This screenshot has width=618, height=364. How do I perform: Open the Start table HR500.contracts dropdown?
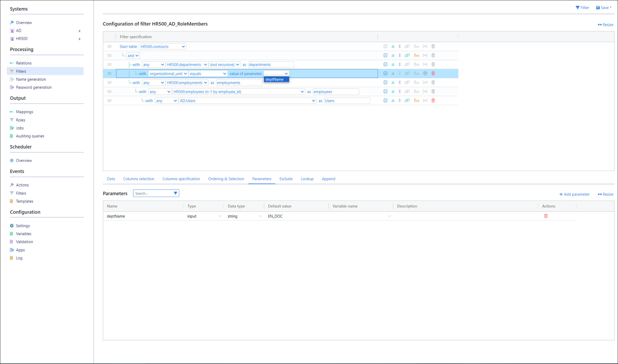click(163, 46)
